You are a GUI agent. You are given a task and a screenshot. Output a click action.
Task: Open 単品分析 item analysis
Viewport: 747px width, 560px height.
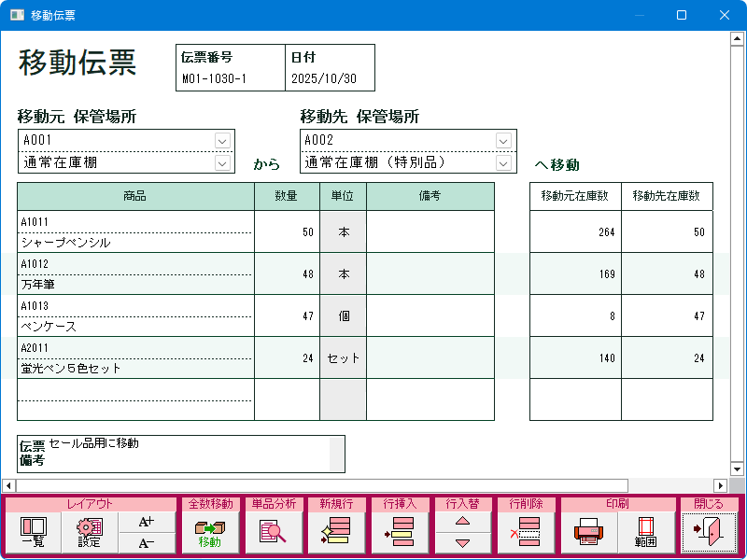(274, 532)
